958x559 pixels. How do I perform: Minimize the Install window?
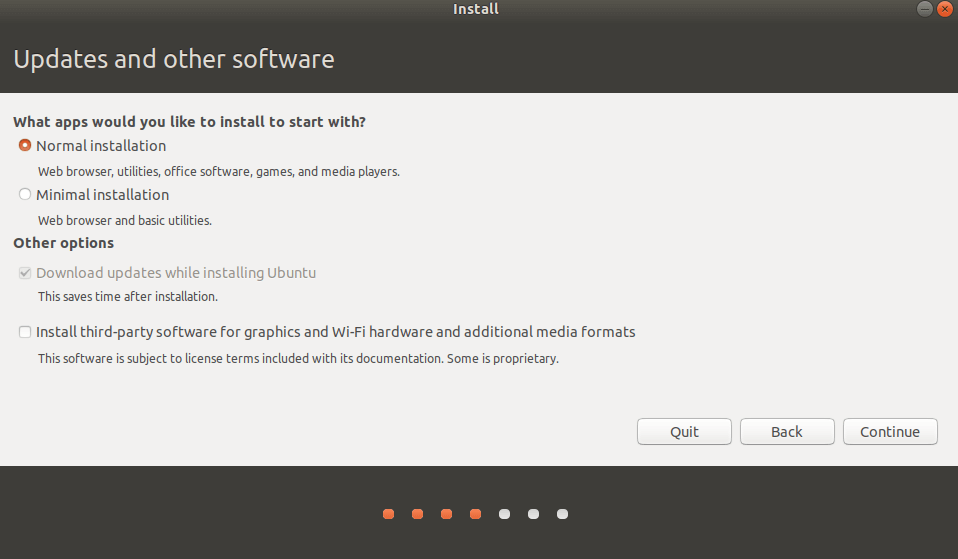[x=925, y=9]
